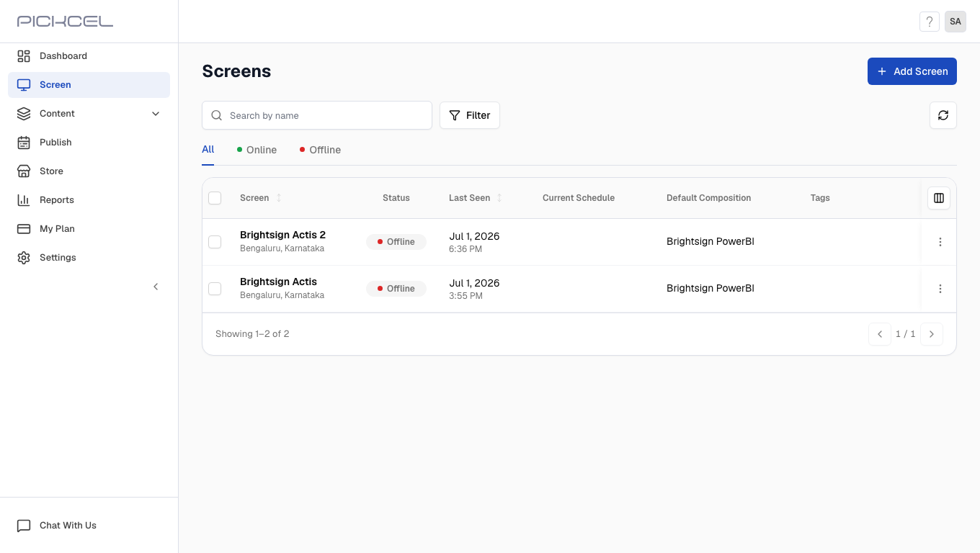The width and height of the screenshot is (980, 553).
Task: Switch to the Offline tab
Action: pos(320,150)
